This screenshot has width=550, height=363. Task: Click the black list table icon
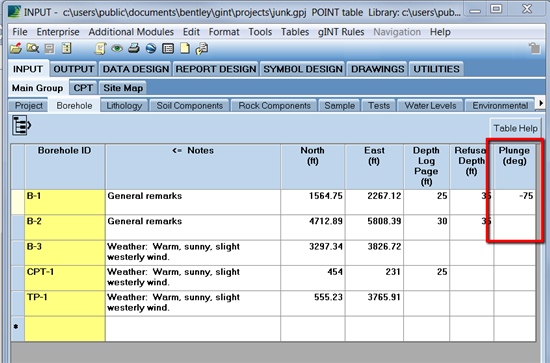coord(168,48)
